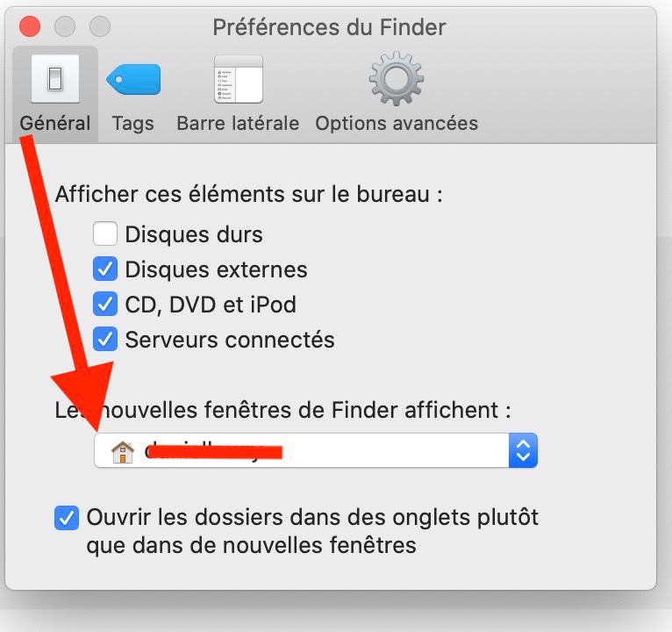Image resolution: width=672 pixels, height=632 pixels.
Task: Enable the Disques durs checkbox
Action: coord(105,234)
